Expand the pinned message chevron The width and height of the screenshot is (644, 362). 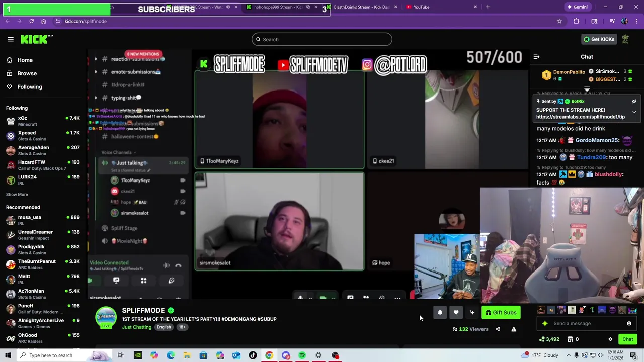pos(634,112)
